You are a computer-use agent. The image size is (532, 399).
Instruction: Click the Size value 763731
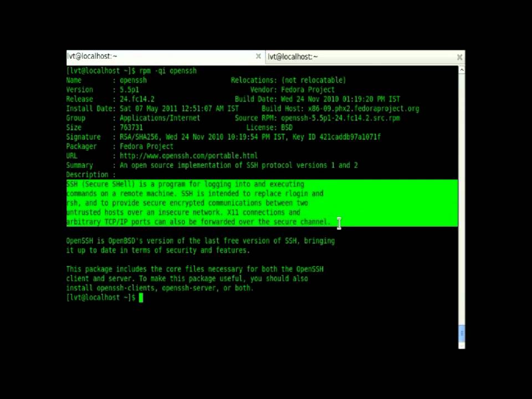131,127
